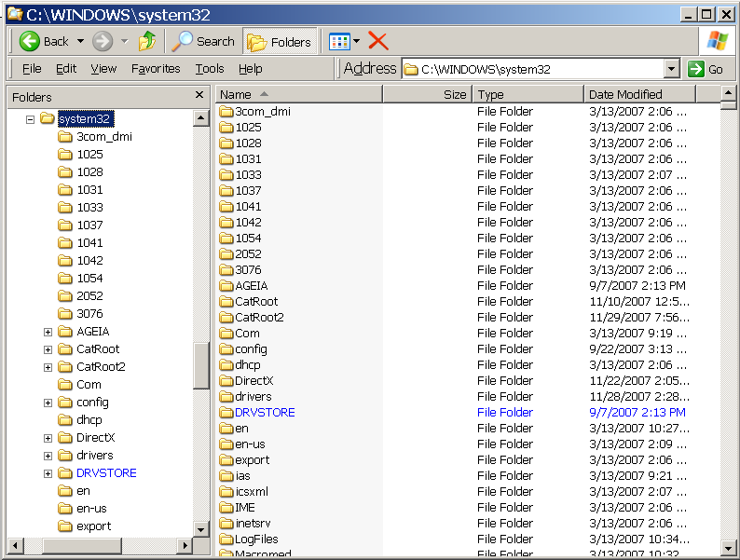This screenshot has height=560, width=740.
Task: Select config folder icon in file list
Action: pos(226,349)
